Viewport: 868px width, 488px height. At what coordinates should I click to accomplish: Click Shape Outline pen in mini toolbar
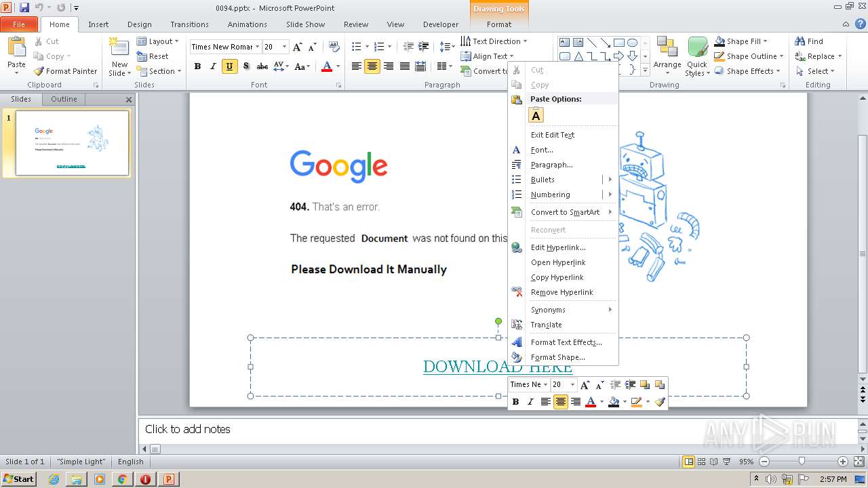pyautogui.click(x=636, y=402)
